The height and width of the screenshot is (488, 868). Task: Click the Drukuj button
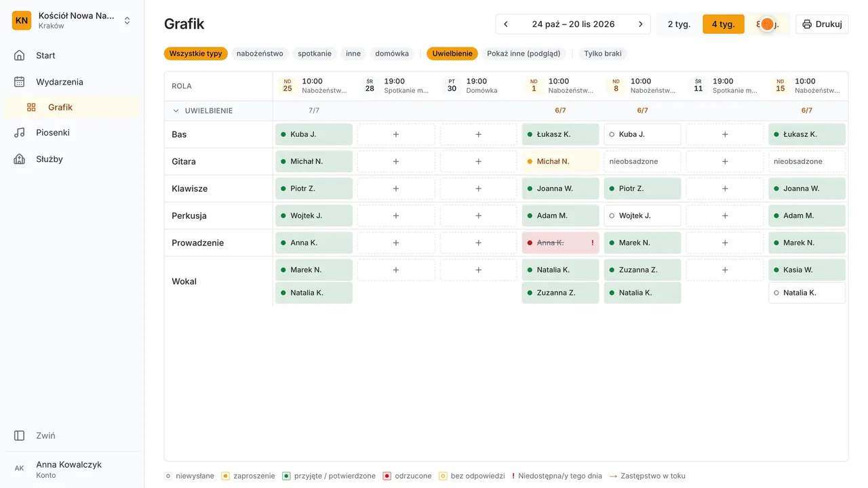pos(822,24)
